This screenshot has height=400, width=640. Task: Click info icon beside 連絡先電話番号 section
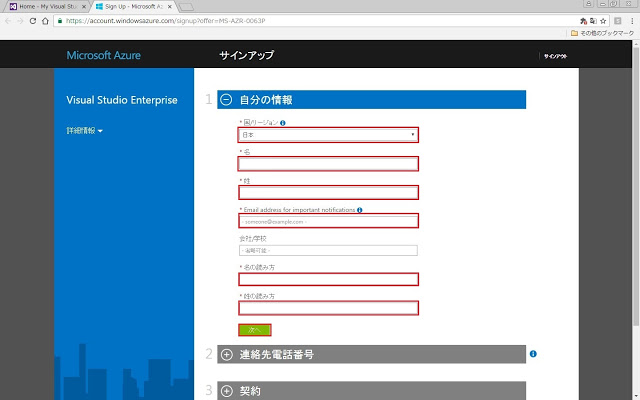(533, 354)
